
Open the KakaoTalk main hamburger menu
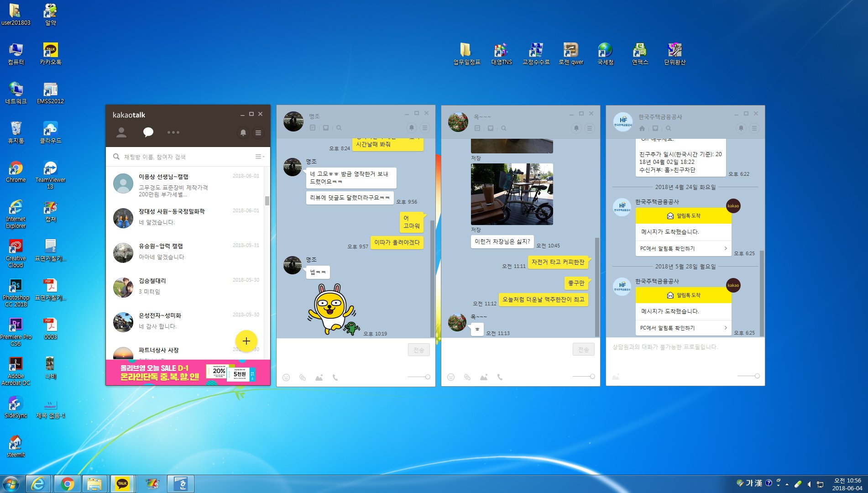click(258, 133)
